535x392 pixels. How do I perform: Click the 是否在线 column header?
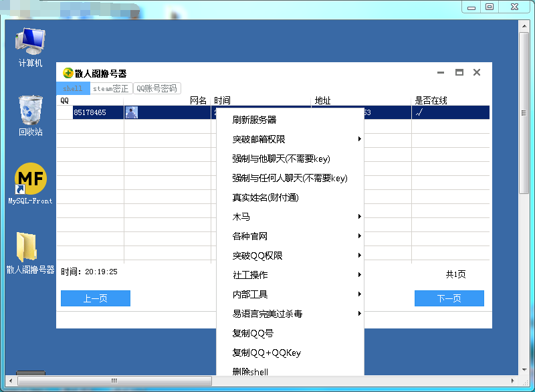tap(451, 100)
